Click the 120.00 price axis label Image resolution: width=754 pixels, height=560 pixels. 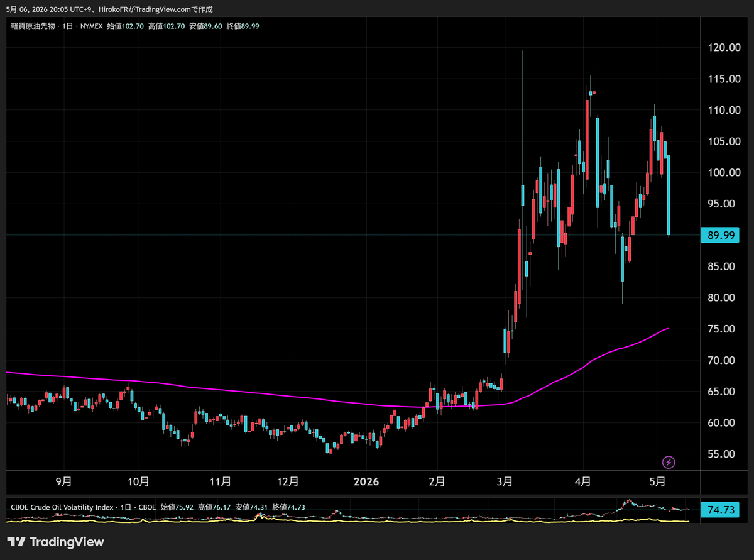coord(724,48)
